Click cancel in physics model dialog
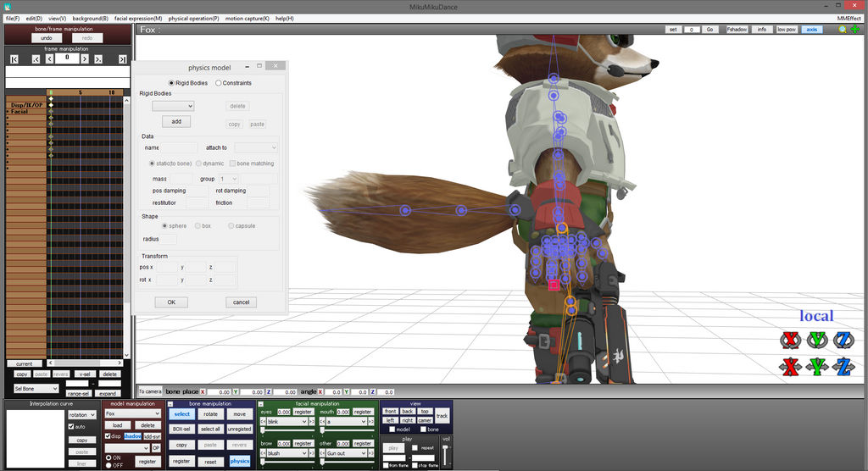868x471 pixels. (x=241, y=302)
